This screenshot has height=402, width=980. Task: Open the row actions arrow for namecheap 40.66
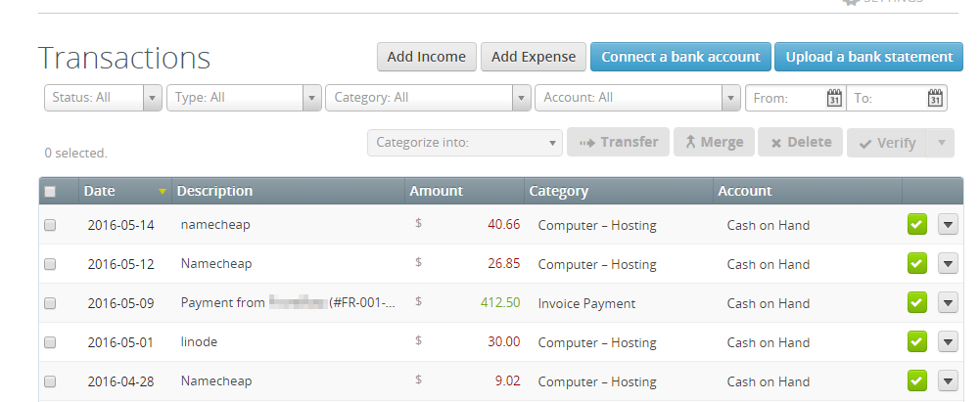coord(948,225)
